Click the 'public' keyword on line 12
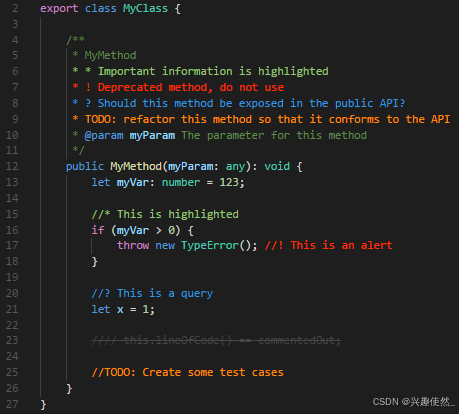The width and height of the screenshot is (459, 414). coord(85,166)
